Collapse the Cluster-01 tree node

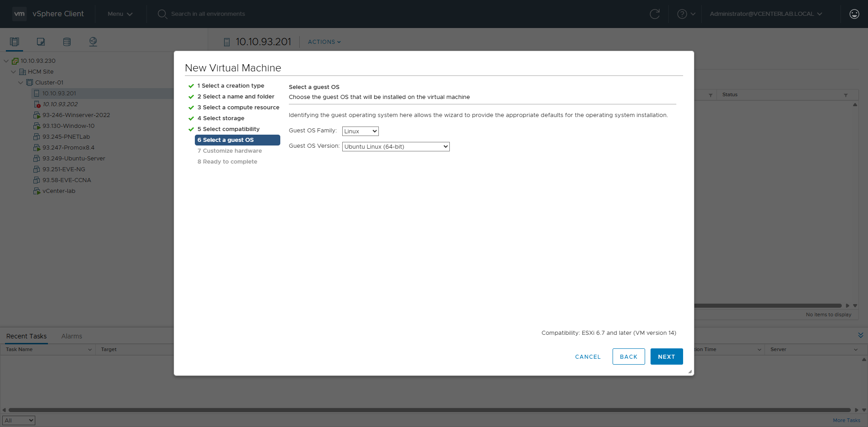click(21, 83)
